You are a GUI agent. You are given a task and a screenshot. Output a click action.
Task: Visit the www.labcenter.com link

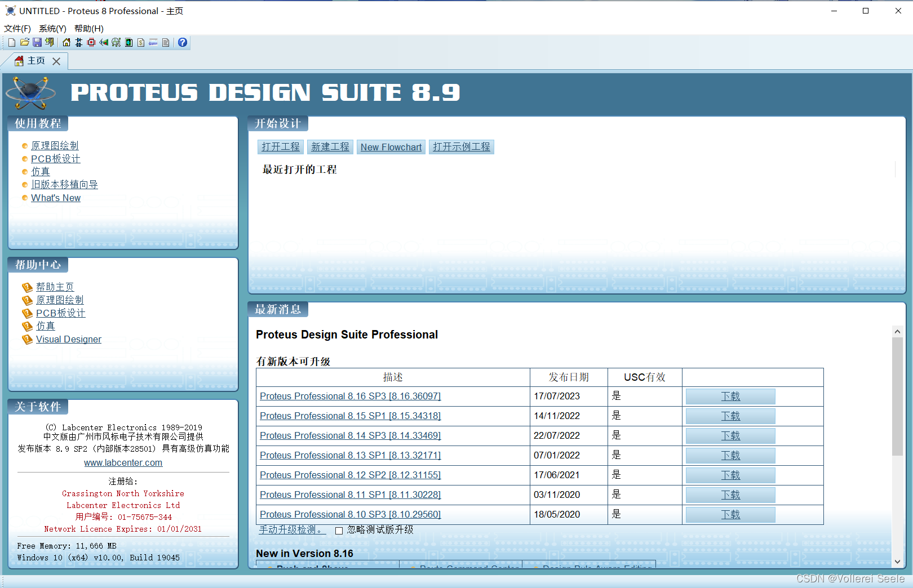[x=123, y=462]
